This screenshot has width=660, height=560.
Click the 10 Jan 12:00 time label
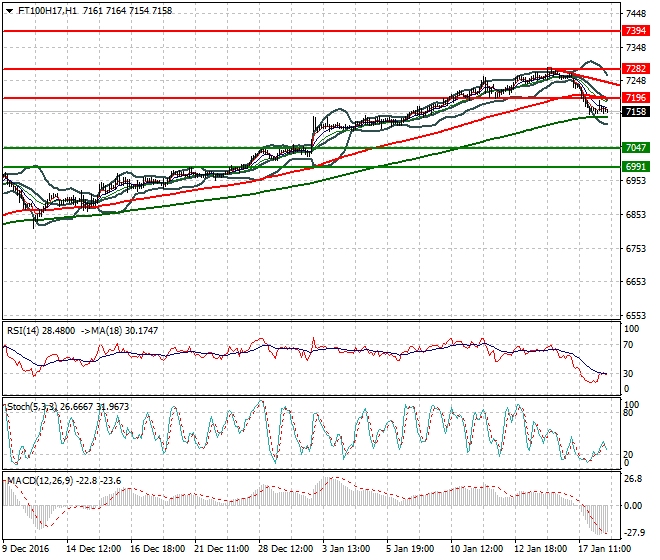tap(477, 549)
